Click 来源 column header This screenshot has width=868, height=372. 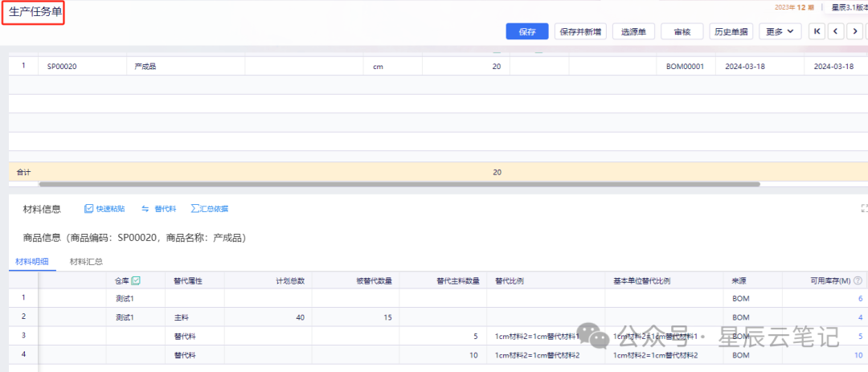(753, 280)
